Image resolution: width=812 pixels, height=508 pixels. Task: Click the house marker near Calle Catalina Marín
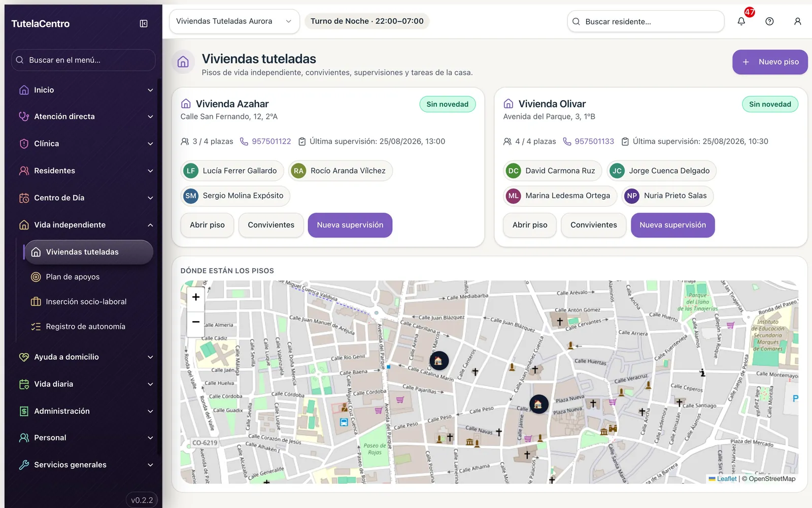pos(439,361)
